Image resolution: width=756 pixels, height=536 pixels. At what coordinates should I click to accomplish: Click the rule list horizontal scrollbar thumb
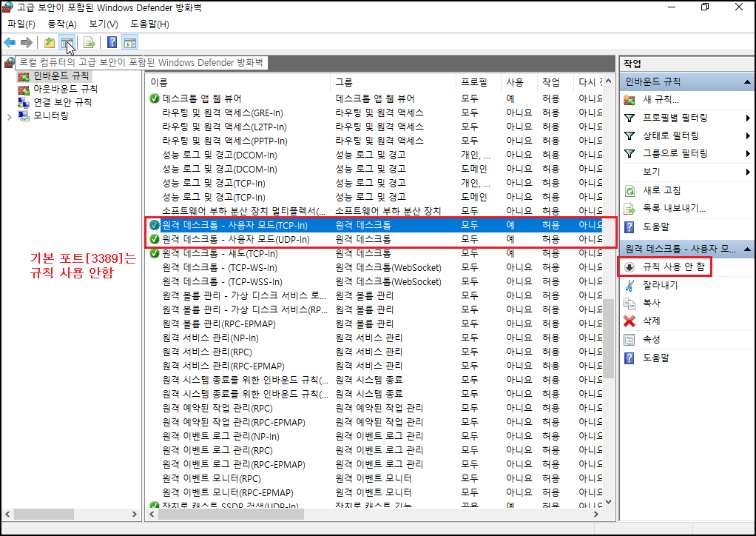click(231, 515)
